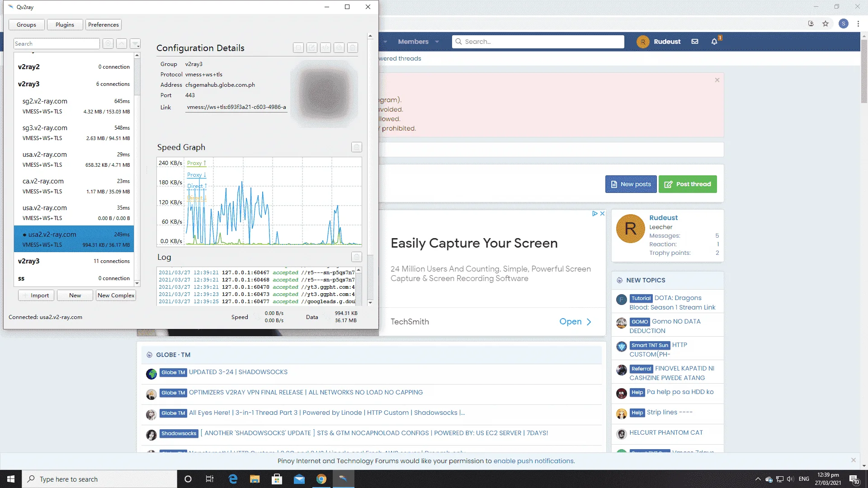This screenshot has width=868, height=488.
Task: Switch to Chrome from the taskbar
Action: pos(321,479)
